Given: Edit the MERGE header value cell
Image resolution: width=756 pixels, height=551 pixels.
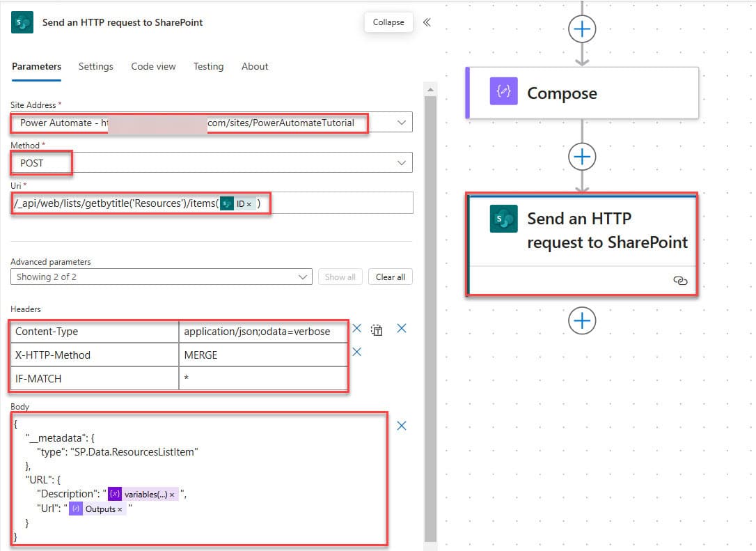Looking at the screenshot, I should [x=263, y=355].
